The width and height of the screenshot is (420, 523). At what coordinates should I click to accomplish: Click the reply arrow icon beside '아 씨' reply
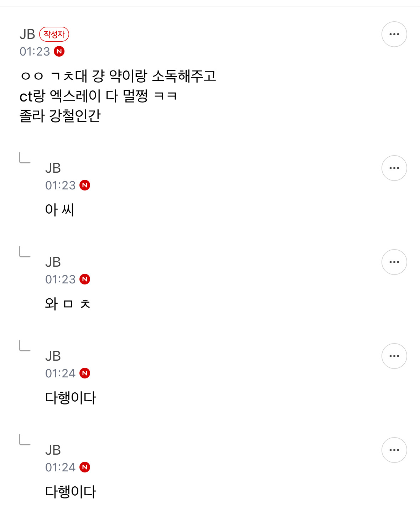click(25, 158)
